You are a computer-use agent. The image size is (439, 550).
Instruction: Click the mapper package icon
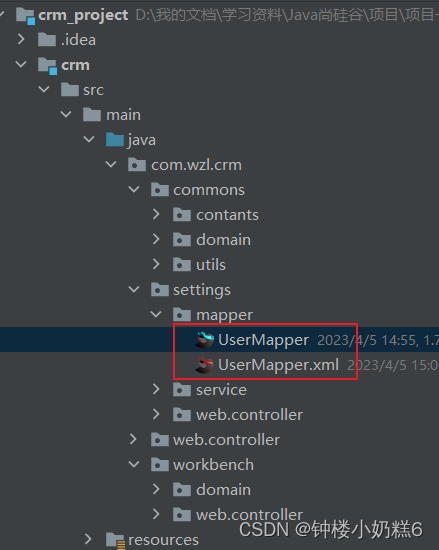[182, 315]
